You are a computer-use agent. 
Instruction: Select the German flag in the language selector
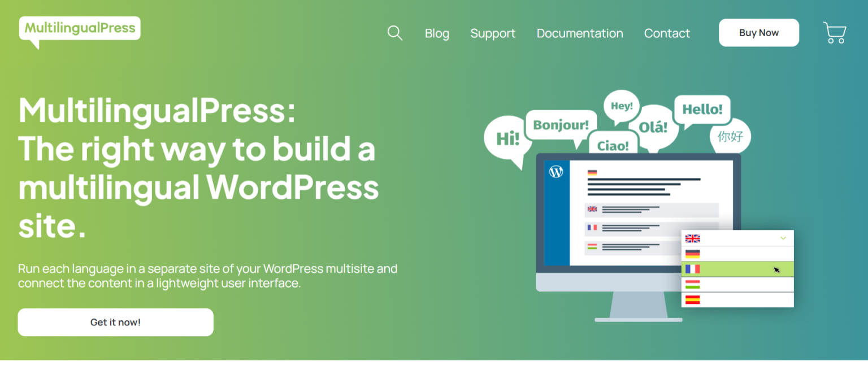pos(693,254)
